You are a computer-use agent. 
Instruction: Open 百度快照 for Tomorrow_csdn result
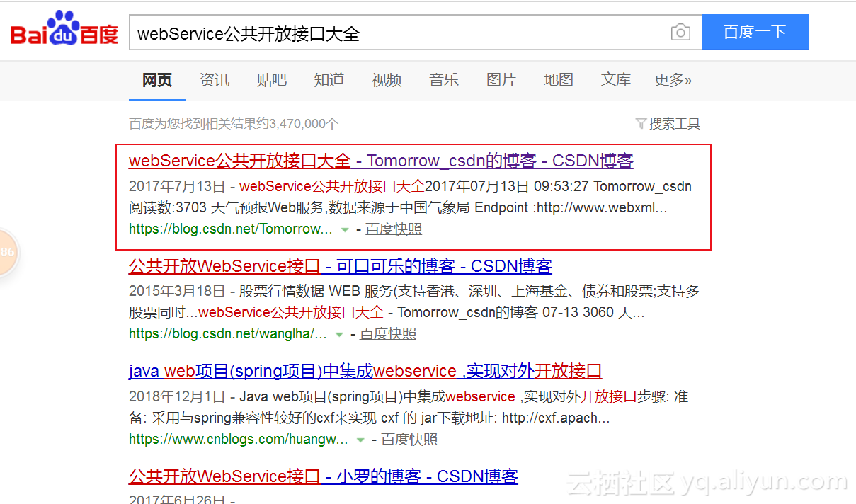click(x=394, y=229)
